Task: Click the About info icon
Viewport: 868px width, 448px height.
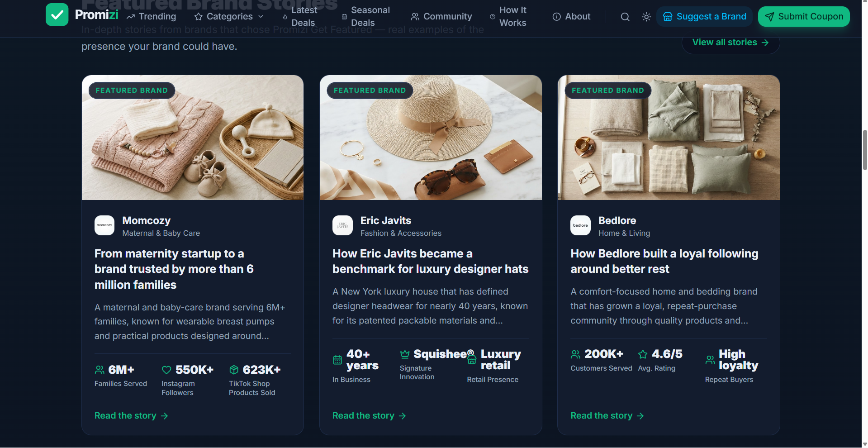Action: click(556, 17)
